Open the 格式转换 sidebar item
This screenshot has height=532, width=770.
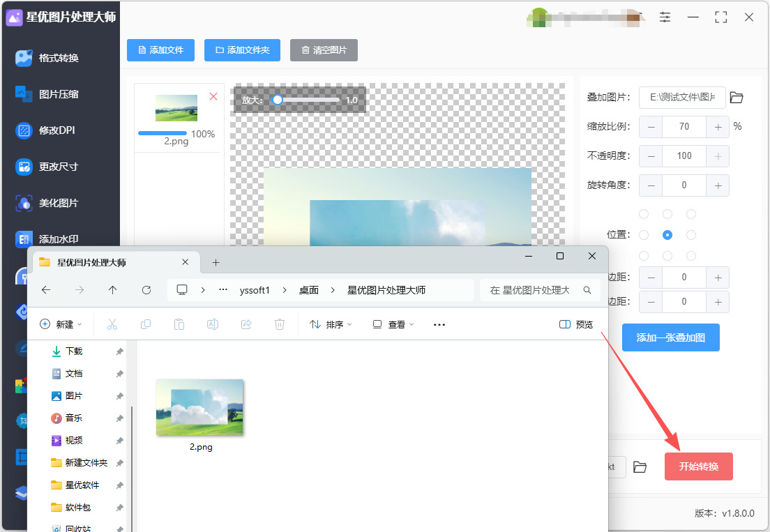tap(47, 58)
